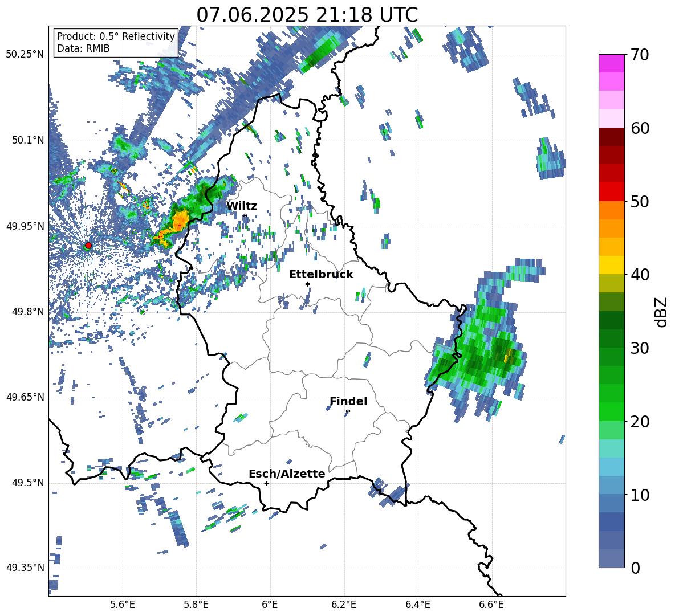
Task: Click the 6.6°E longitude label
Action: tap(491, 605)
